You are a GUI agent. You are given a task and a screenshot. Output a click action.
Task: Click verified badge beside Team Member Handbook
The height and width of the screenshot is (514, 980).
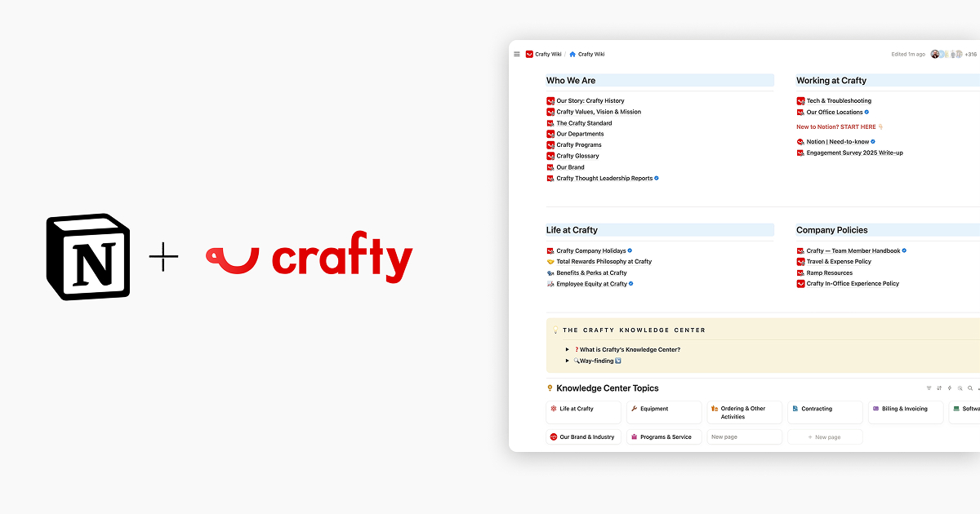point(904,250)
